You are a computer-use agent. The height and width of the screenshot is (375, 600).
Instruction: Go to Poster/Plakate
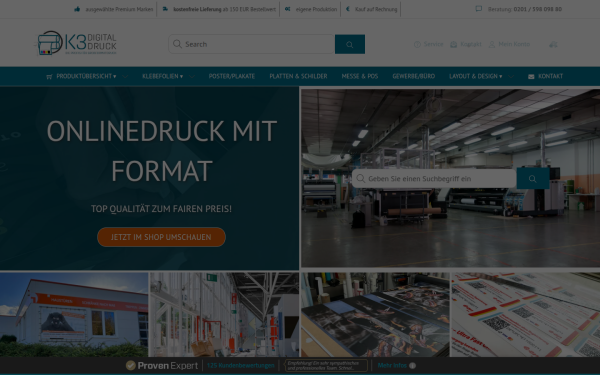tap(232, 76)
